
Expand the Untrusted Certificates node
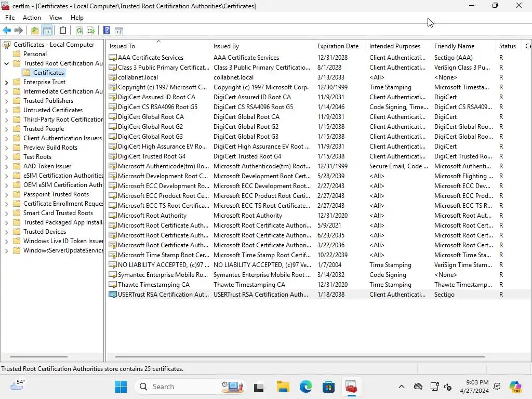coord(6,110)
